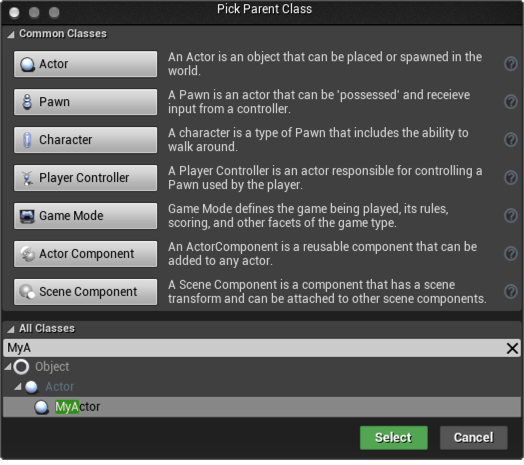Pick Pawn as parent class
The width and height of the screenshot is (524, 465).
[x=86, y=102]
